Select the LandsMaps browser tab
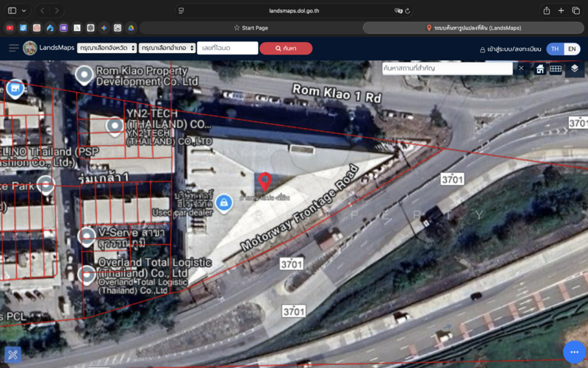The image size is (588, 368). 474,28
